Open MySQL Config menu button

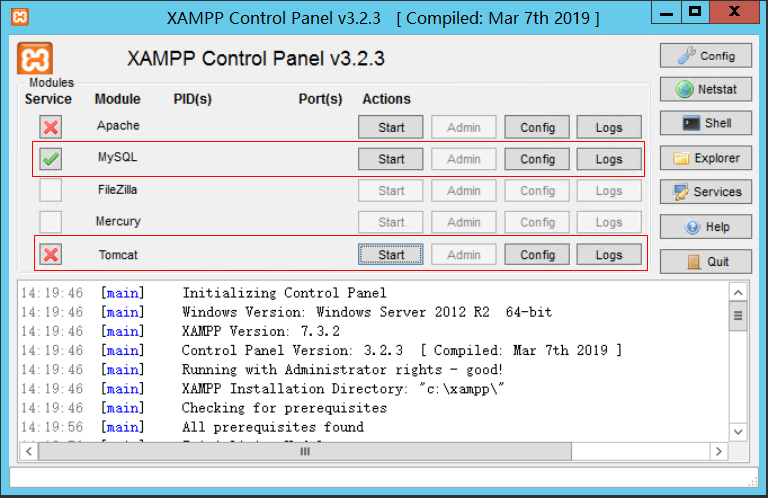[537, 159]
